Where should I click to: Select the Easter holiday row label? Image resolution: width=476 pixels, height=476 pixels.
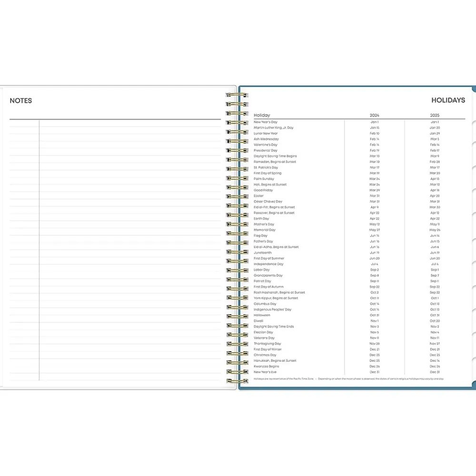pyautogui.click(x=258, y=196)
